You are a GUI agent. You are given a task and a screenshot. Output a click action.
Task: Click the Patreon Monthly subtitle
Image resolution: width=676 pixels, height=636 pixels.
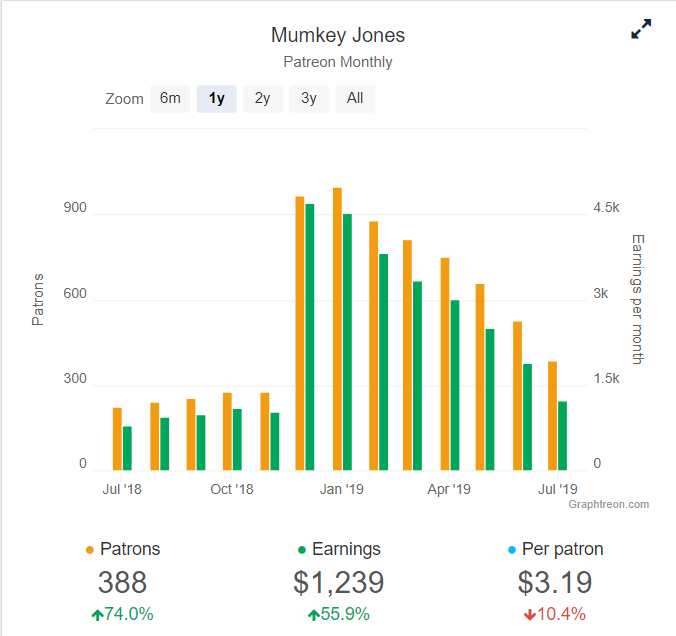[x=338, y=62]
